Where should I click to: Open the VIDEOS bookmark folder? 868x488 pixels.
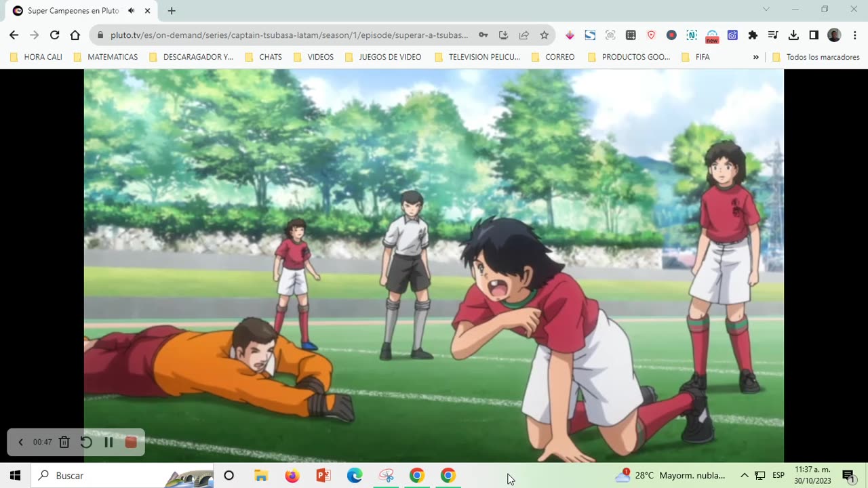[313, 57]
